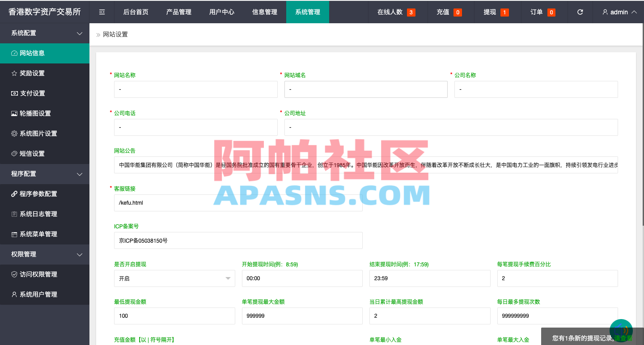Expand the 程序配置 menu section
The image size is (644, 345).
pos(80,174)
